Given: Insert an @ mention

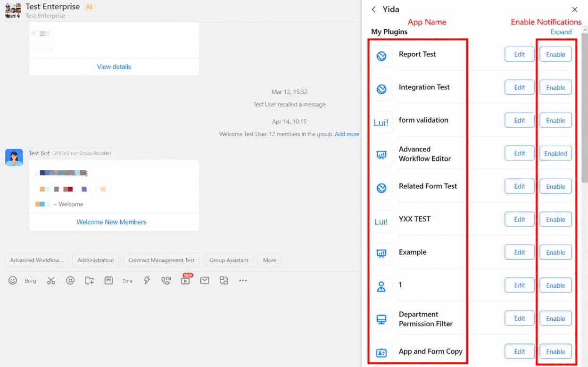Looking at the screenshot, I should (x=70, y=281).
